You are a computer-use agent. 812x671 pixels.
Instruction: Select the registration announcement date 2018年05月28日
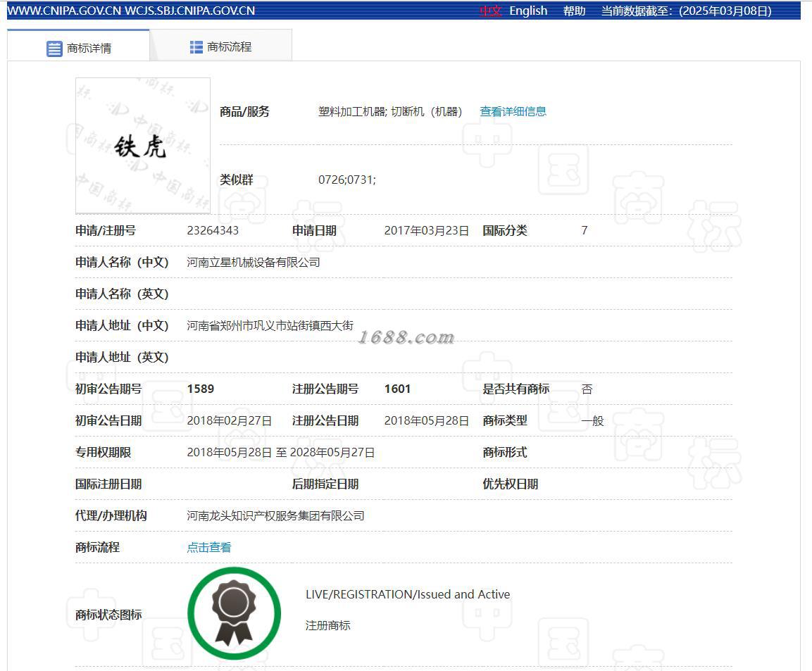click(x=426, y=420)
